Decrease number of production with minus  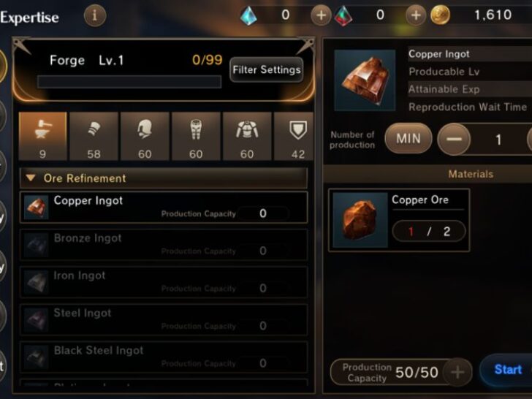pos(454,139)
